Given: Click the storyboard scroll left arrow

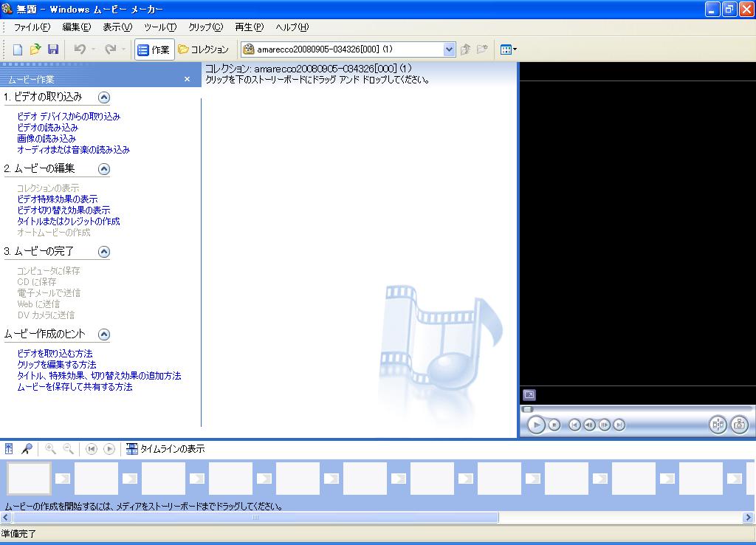Looking at the screenshot, I should [x=6, y=518].
